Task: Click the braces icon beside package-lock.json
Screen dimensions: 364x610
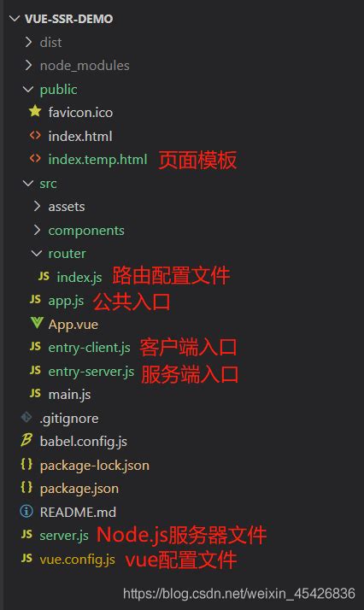Action: 26,464
